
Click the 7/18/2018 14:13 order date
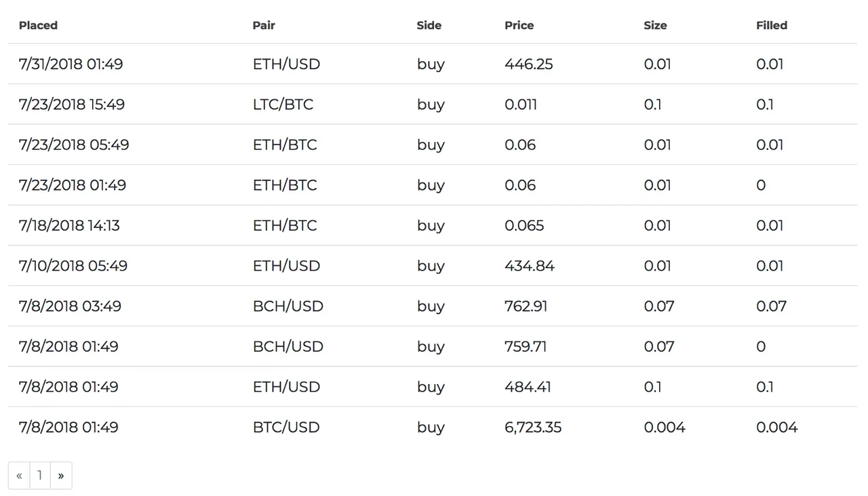pyautogui.click(x=69, y=225)
